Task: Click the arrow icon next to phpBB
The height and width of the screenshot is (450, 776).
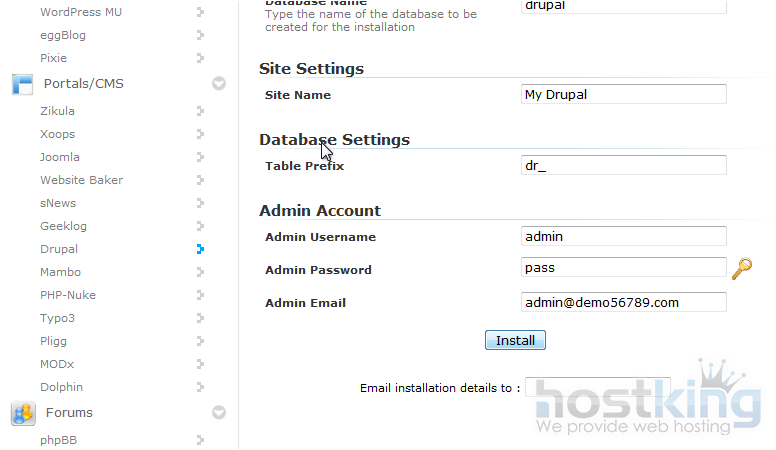Action: pos(201,439)
